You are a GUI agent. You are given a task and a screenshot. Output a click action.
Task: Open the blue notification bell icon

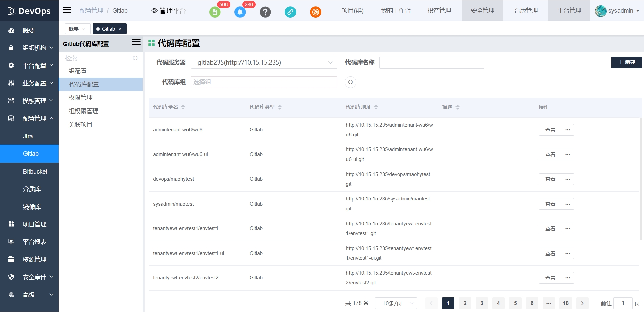240,12
